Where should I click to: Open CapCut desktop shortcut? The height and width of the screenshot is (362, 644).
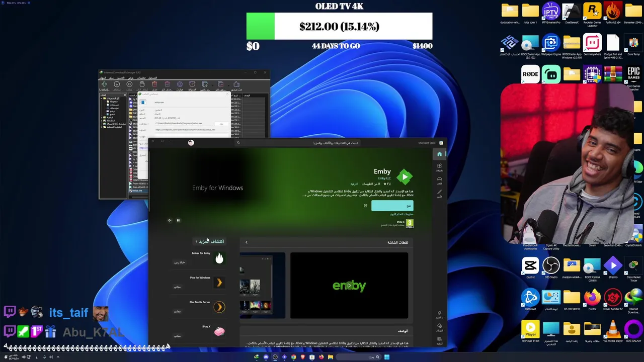click(530, 267)
